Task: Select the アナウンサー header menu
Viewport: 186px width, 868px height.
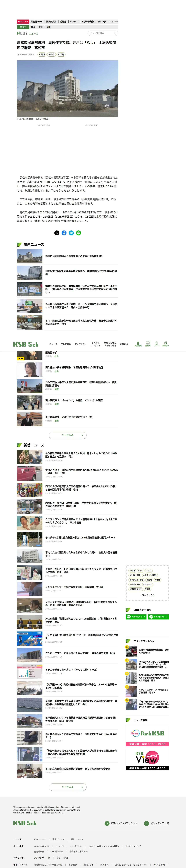Action: 81,344
